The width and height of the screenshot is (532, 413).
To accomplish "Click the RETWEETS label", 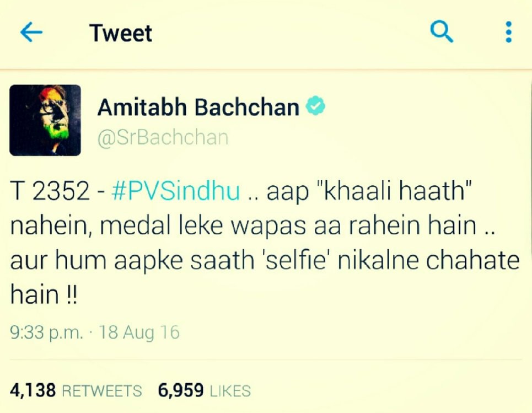I will tap(102, 391).
